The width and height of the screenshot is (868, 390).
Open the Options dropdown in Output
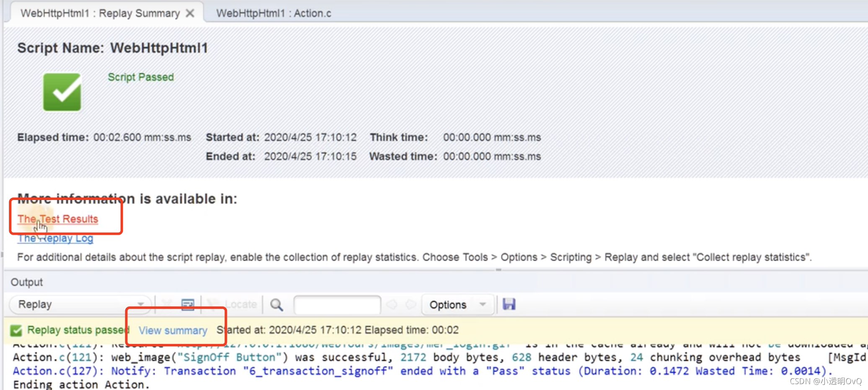coord(458,305)
